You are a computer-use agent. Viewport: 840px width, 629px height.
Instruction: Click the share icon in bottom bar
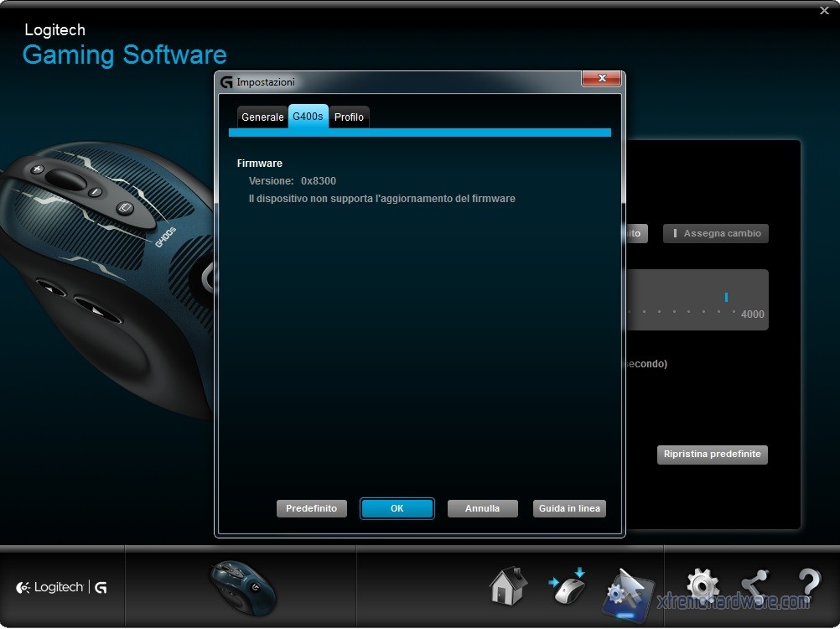(754, 585)
